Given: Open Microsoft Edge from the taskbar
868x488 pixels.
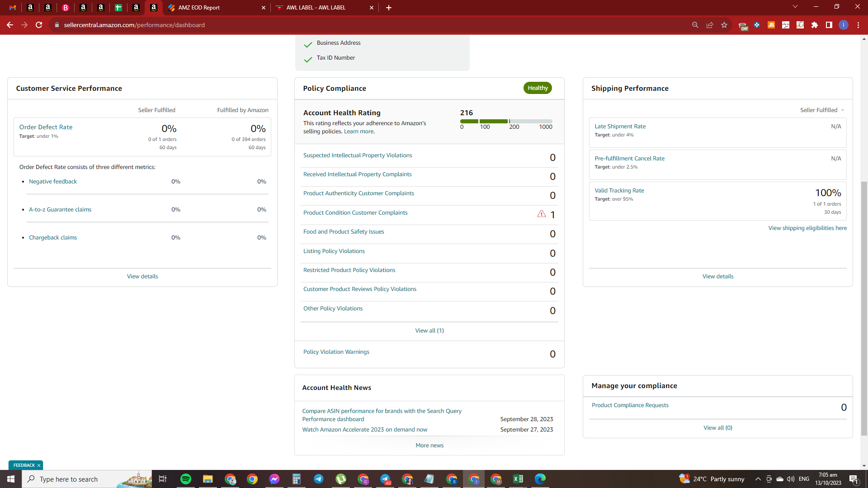Looking at the screenshot, I should (540, 479).
